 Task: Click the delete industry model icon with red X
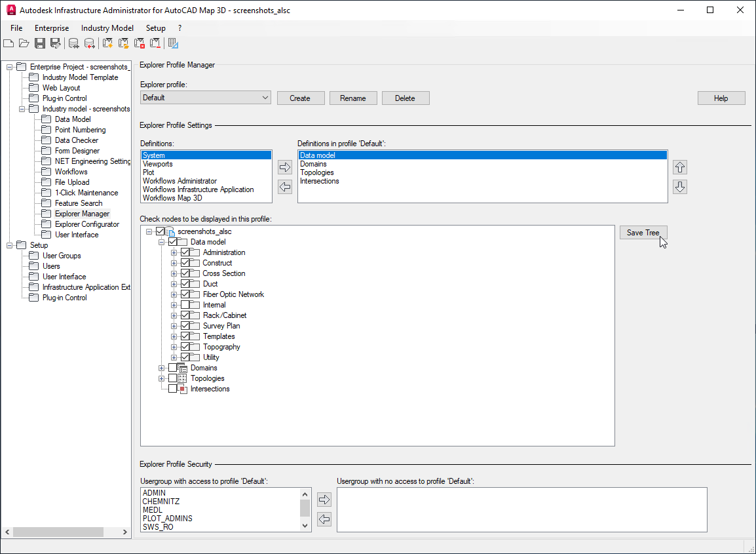[140, 43]
